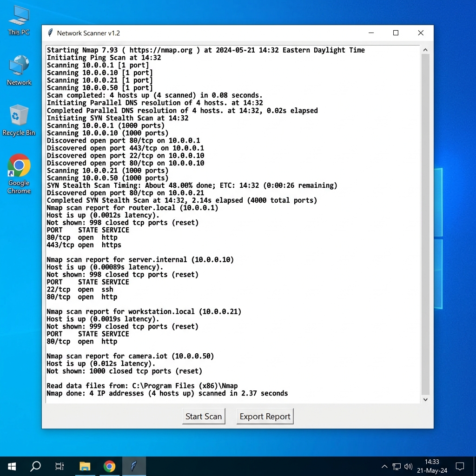The width and height of the screenshot is (476, 476).
Task: Open Windows Search on the taskbar
Action: 35,466
